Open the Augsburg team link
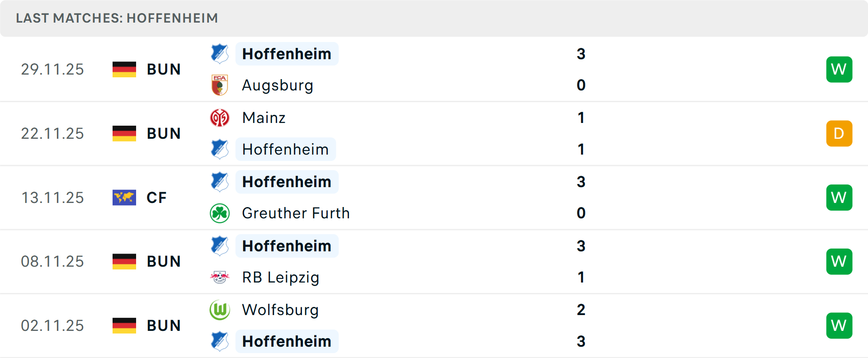Screen dimensions: 868x358 pyautogui.click(x=278, y=85)
